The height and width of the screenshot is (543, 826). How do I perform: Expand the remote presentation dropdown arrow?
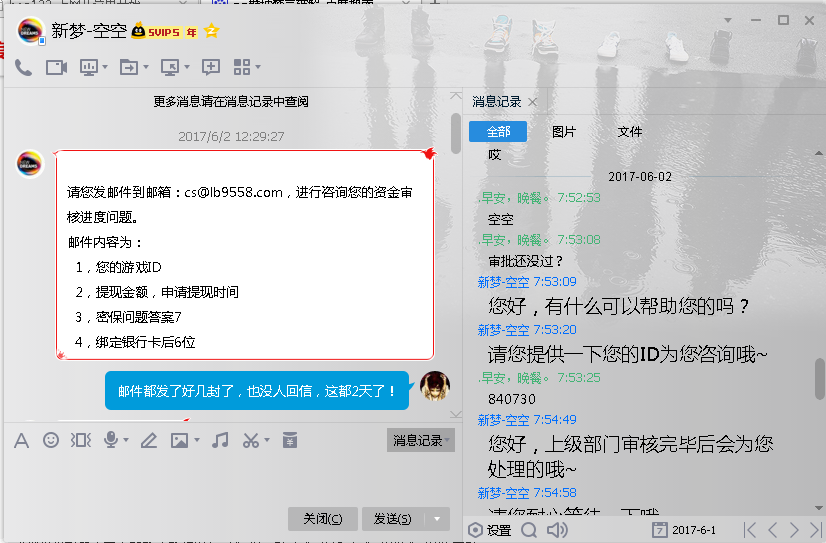click(x=105, y=67)
